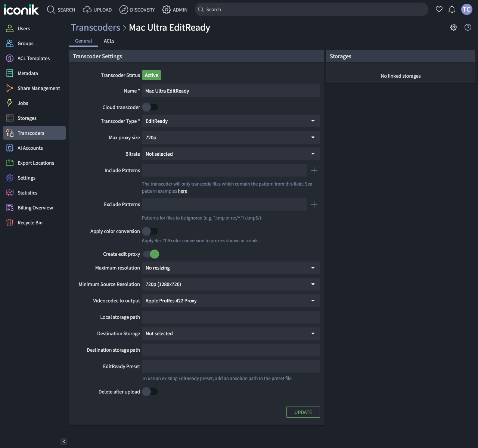Open the Destination Storage dropdown
This screenshot has width=478, height=448.
(231, 333)
